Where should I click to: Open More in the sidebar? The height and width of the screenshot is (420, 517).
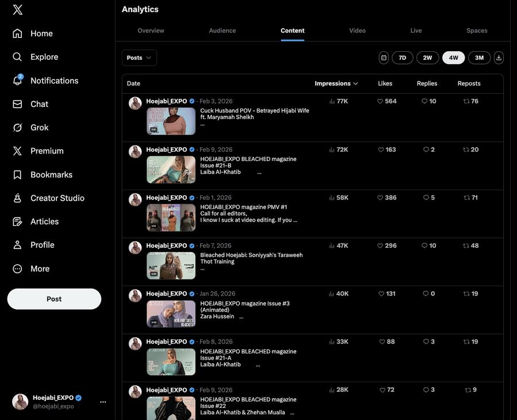tap(18, 269)
